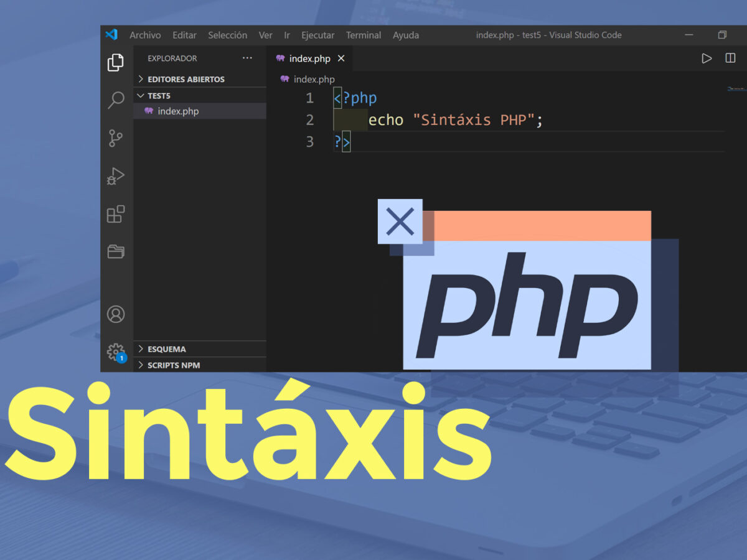Open the Search view in activity bar

pos(116,100)
